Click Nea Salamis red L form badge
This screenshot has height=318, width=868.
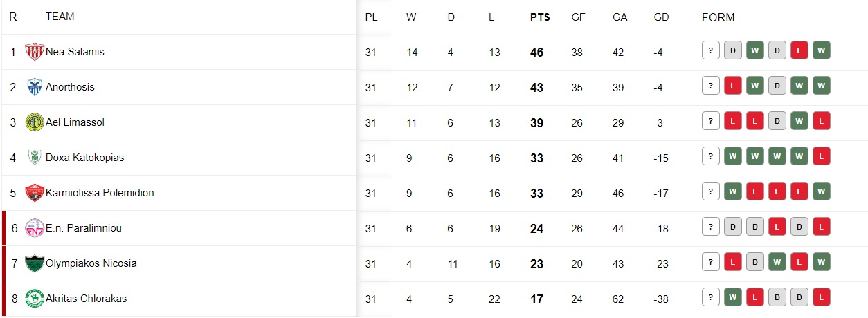(x=799, y=50)
